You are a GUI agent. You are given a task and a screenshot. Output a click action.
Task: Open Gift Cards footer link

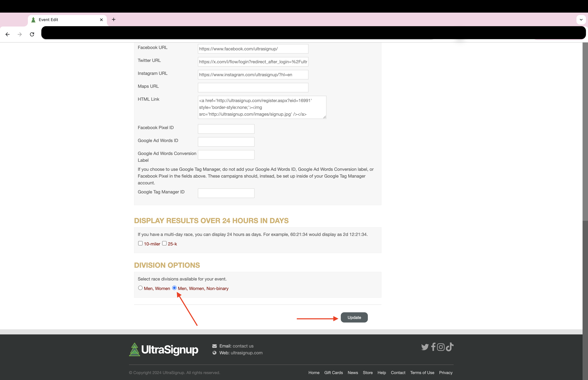(333, 373)
